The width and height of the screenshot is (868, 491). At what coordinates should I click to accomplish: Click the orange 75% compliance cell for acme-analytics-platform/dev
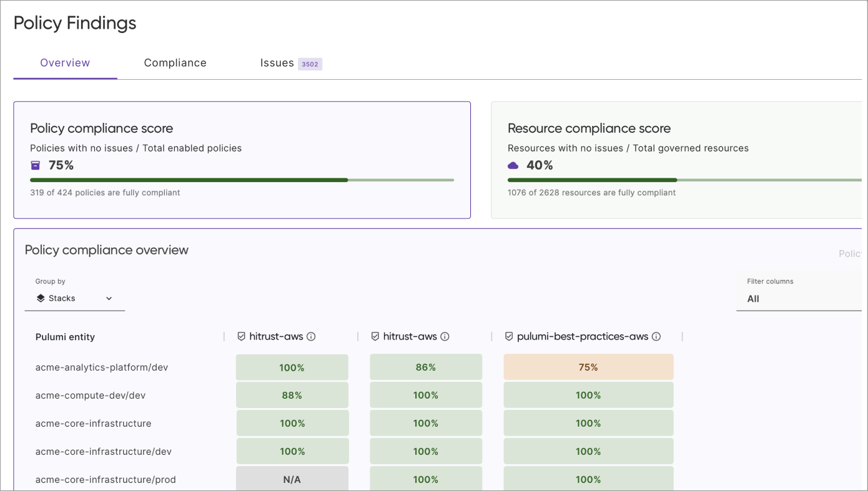(588, 367)
